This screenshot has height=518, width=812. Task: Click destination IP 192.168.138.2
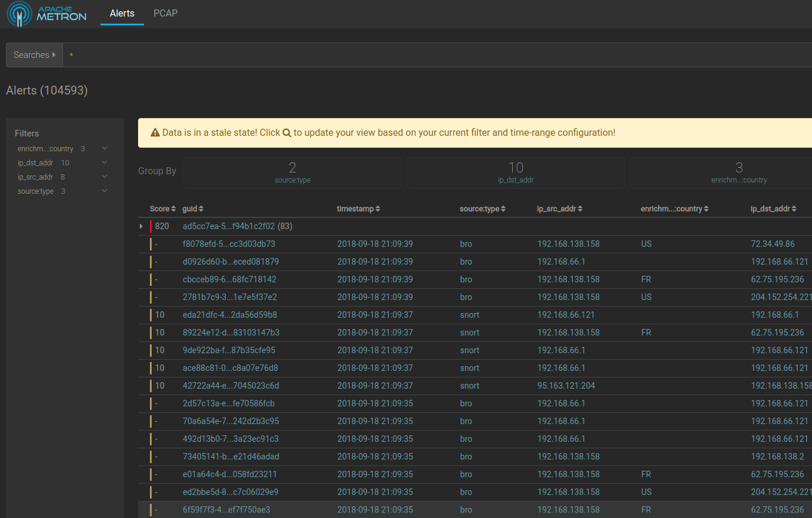click(x=777, y=457)
